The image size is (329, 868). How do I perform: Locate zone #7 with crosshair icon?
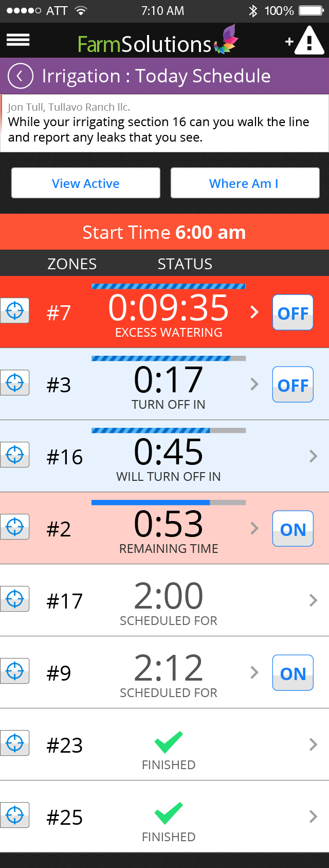click(x=15, y=311)
